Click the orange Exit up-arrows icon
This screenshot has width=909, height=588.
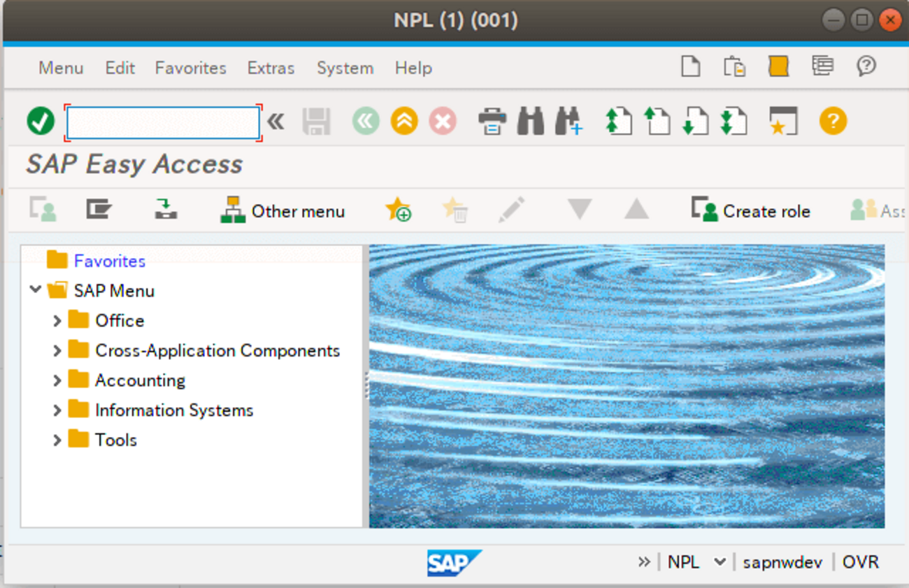coord(404,122)
